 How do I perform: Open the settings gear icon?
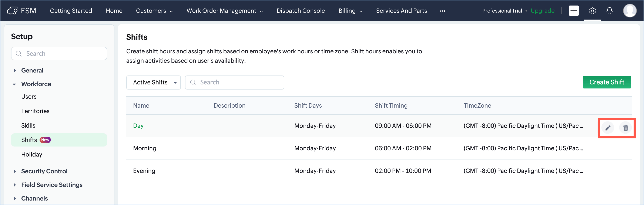pyautogui.click(x=592, y=11)
